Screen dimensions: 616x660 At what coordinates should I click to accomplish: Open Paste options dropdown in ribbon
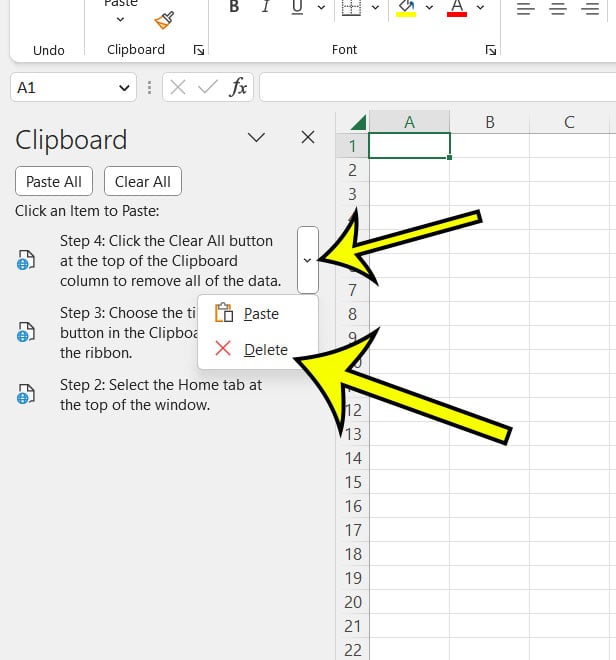point(120,19)
